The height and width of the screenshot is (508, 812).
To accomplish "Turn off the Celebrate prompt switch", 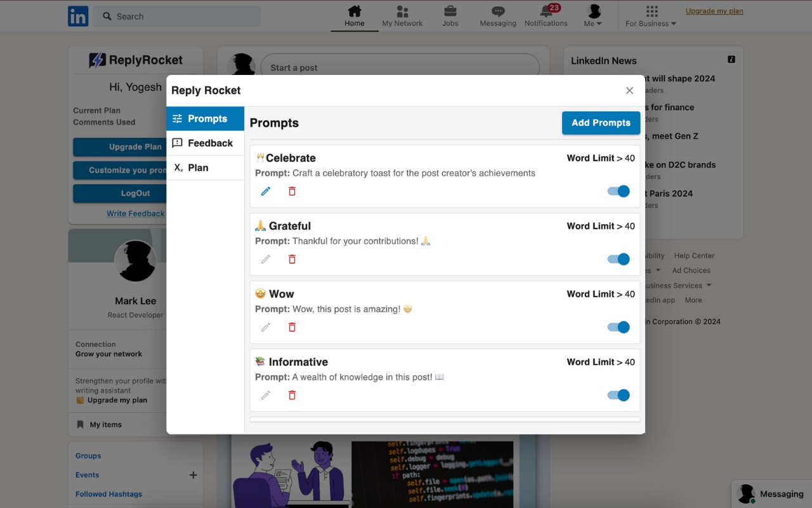I will [619, 191].
